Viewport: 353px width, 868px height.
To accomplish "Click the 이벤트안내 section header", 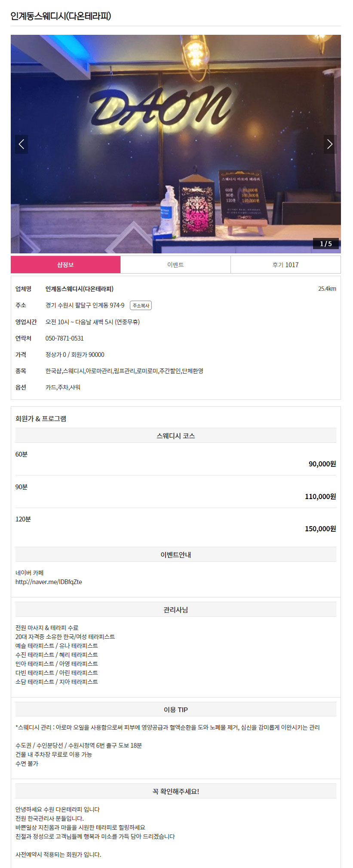I will pos(176,554).
